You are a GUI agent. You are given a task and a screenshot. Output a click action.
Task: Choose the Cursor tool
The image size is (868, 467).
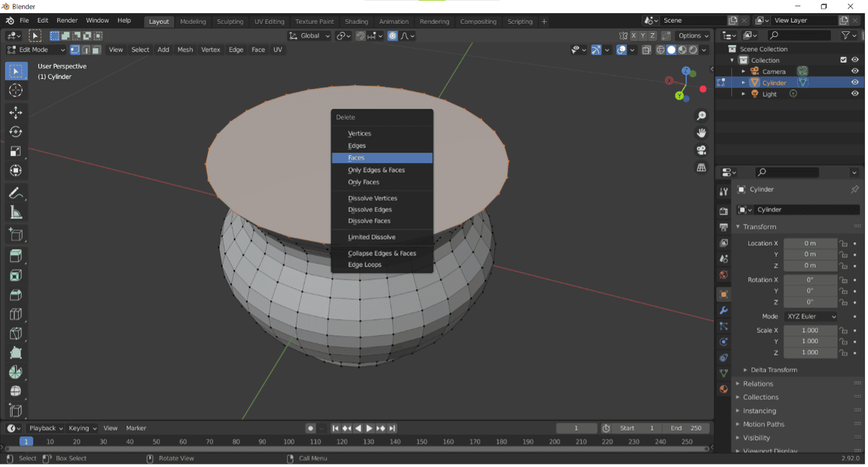click(16, 91)
